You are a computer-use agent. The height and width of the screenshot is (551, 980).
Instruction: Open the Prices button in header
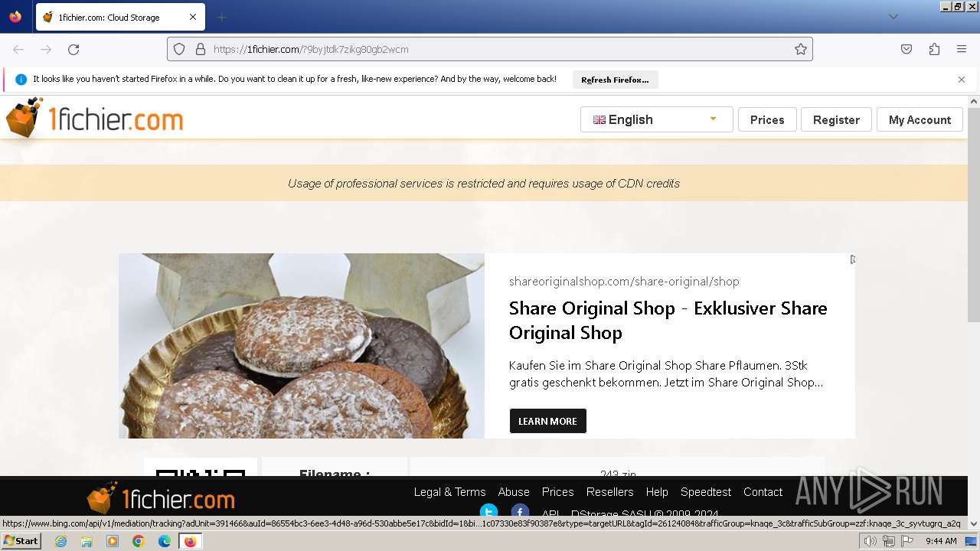click(x=767, y=119)
